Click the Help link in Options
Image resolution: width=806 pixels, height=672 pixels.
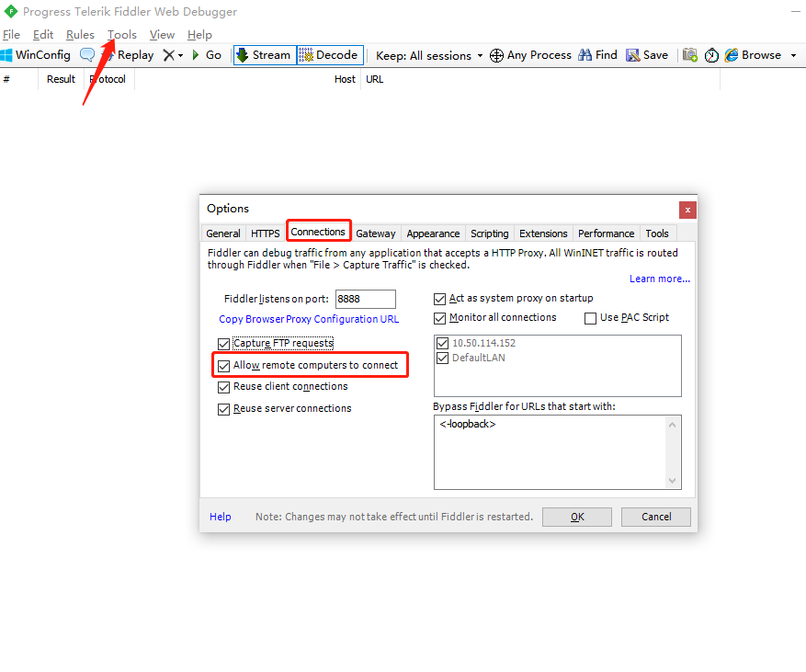[220, 517]
